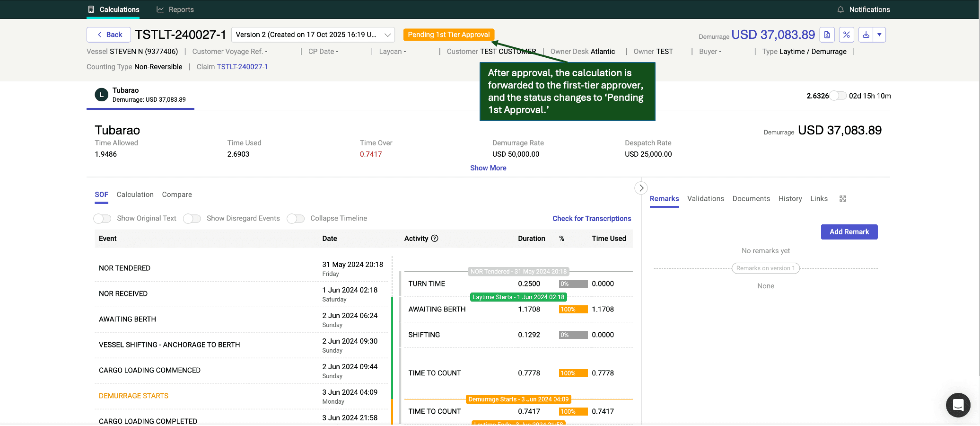The width and height of the screenshot is (980, 426).
Task: Switch to the Documents tab
Action: pos(751,199)
